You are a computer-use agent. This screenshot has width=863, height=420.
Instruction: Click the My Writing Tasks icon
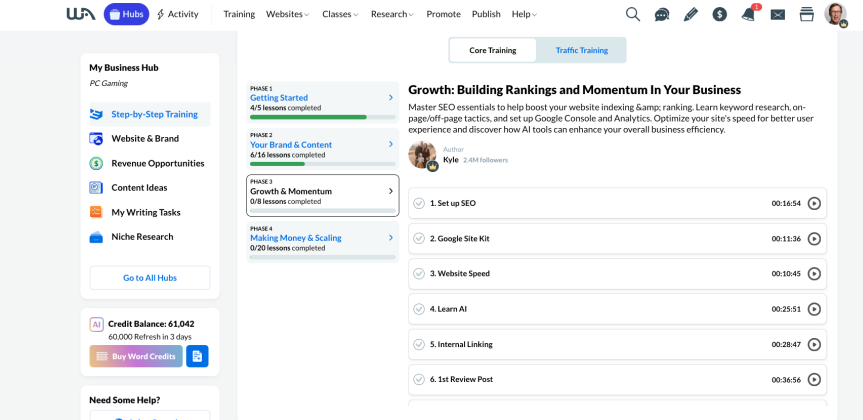coord(96,212)
